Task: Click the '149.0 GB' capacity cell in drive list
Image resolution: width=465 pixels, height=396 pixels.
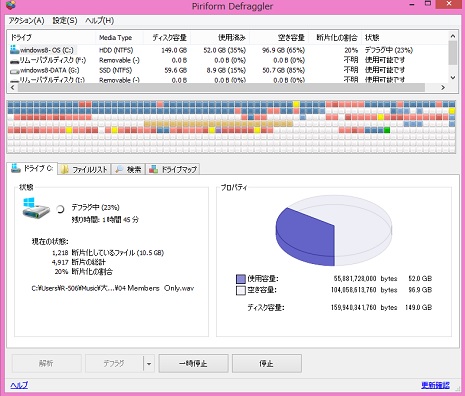Action: click(x=174, y=50)
